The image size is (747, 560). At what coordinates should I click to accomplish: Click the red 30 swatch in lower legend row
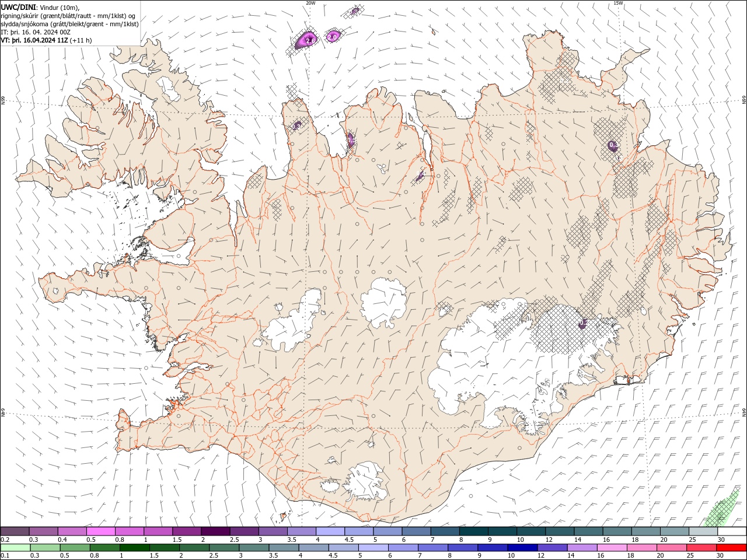732,548
